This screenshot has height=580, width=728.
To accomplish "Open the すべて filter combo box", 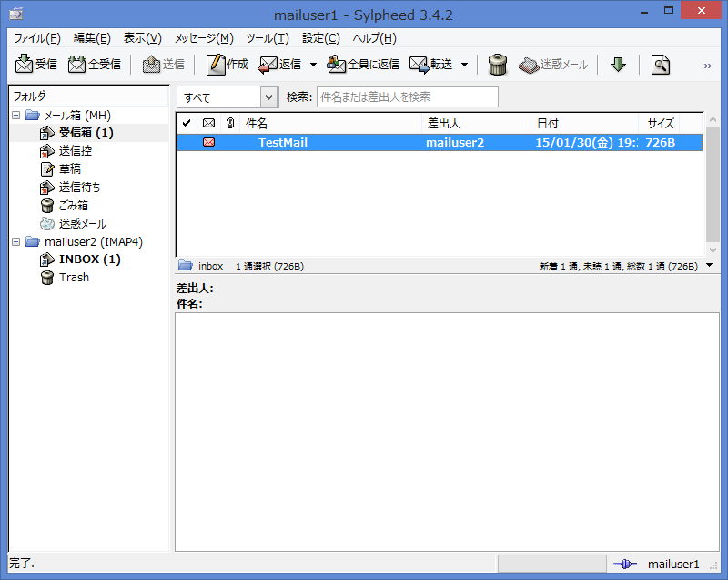I will [x=227, y=97].
